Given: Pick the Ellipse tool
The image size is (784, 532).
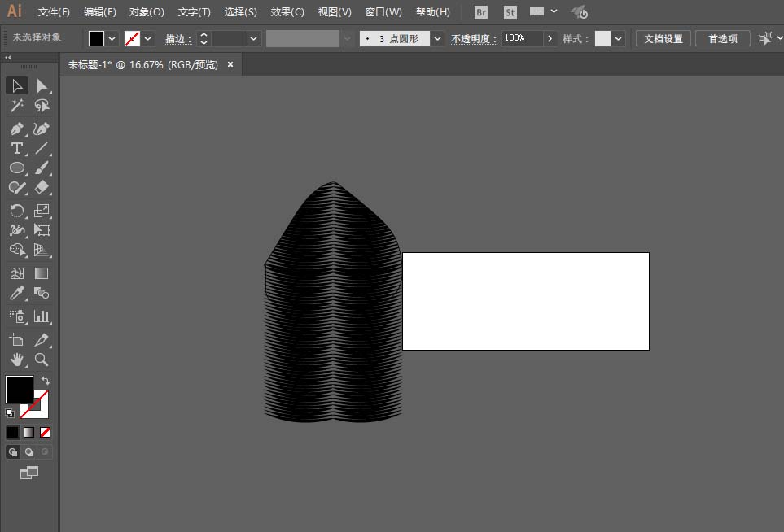Looking at the screenshot, I should pyautogui.click(x=16, y=168).
